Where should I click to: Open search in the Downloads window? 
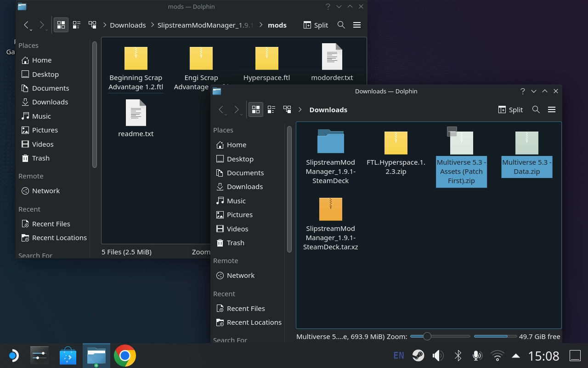coord(536,109)
